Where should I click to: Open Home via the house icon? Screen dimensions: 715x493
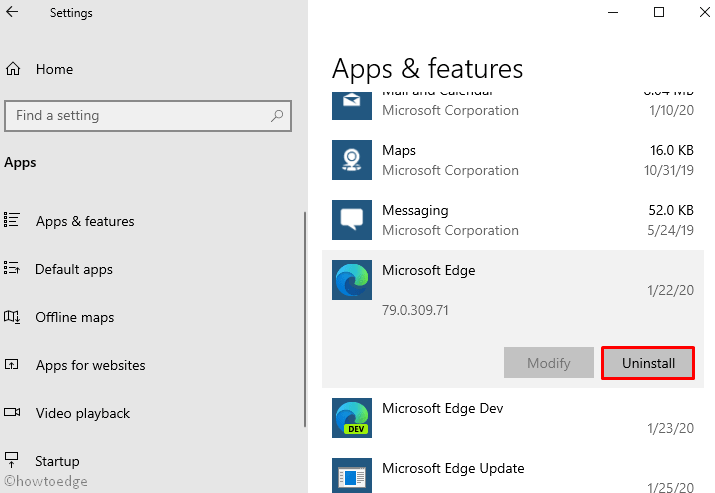[x=13, y=69]
